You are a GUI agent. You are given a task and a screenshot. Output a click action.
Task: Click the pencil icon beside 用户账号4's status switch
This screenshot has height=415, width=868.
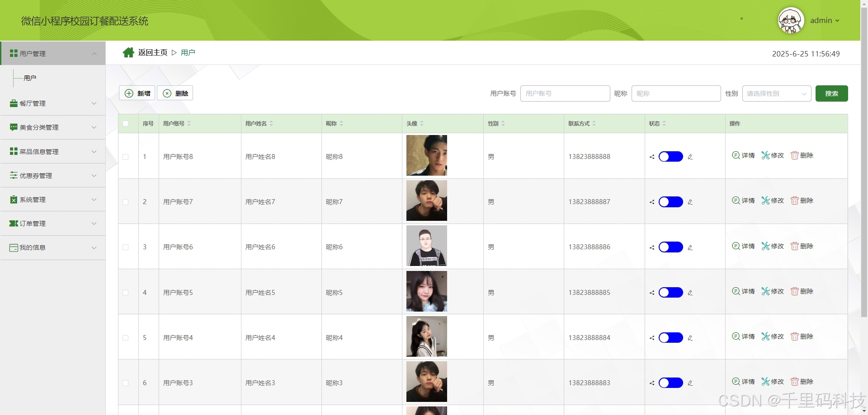pos(690,338)
